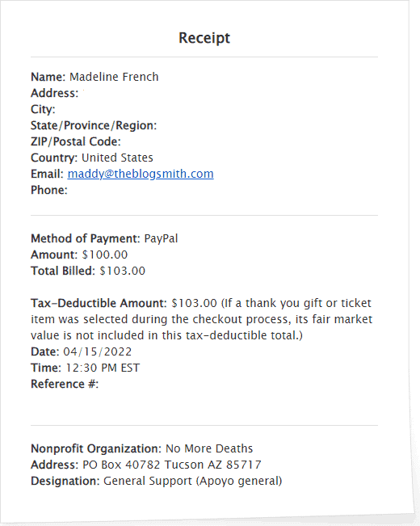Select the Country value United States
Viewport: 420px width, 526px height.
[x=117, y=158]
